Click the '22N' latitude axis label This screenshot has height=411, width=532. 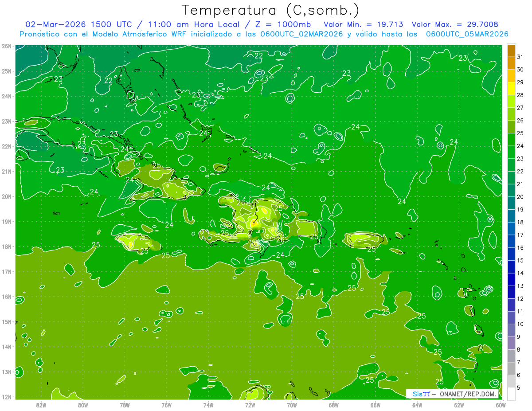pyautogui.click(x=7, y=146)
